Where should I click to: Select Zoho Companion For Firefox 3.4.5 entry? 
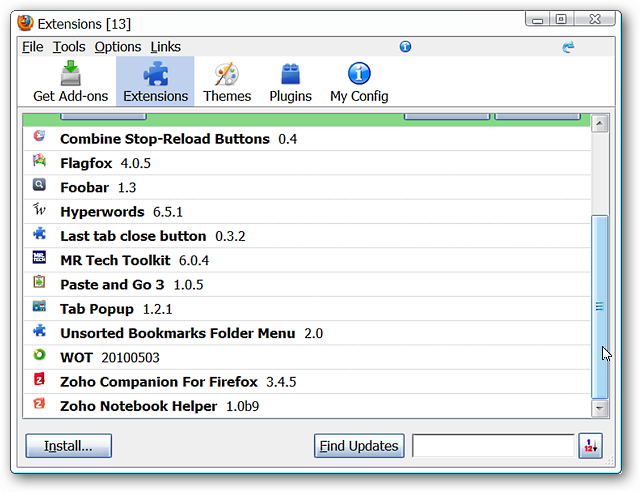click(x=307, y=382)
